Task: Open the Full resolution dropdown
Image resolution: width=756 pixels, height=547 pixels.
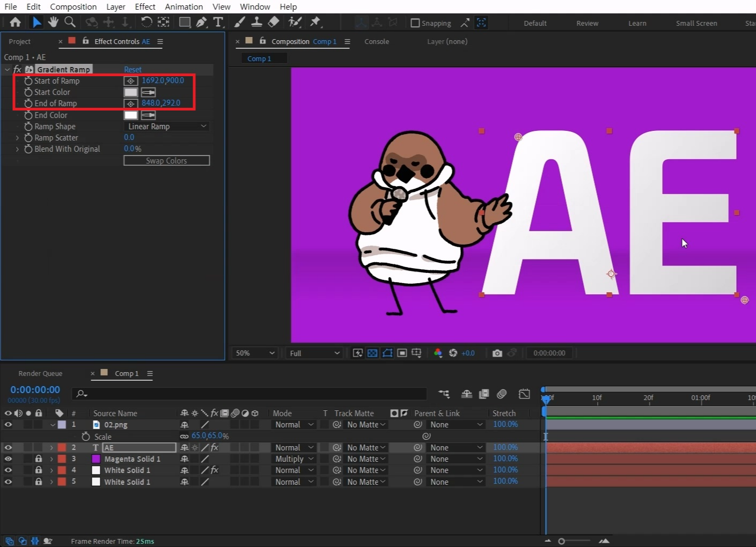Action: pyautogui.click(x=314, y=353)
